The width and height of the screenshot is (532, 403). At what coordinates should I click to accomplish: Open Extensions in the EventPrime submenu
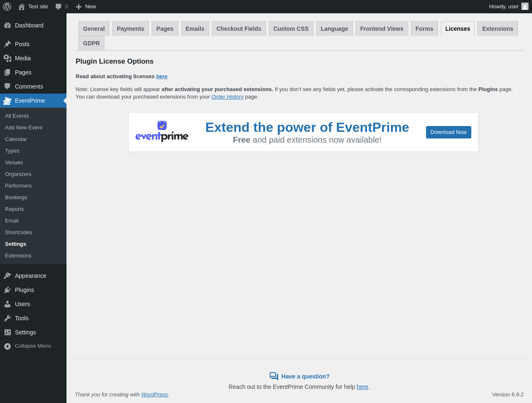[x=33, y=256]
